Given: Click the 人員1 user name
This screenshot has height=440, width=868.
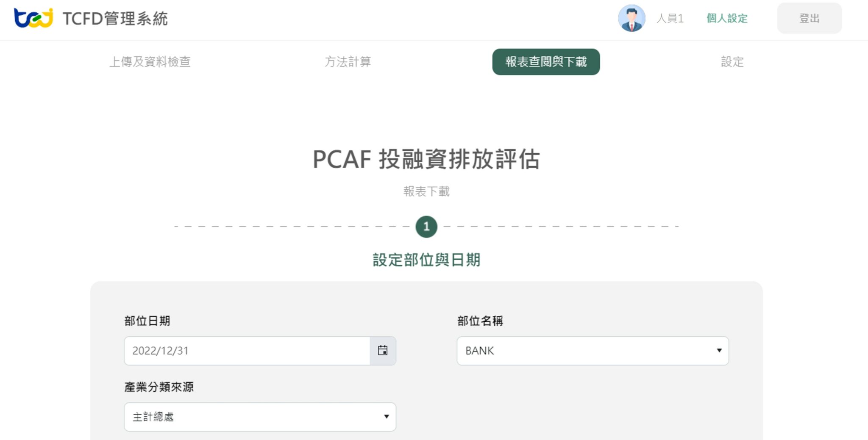Looking at the screenshot, I should pos(670,18).
